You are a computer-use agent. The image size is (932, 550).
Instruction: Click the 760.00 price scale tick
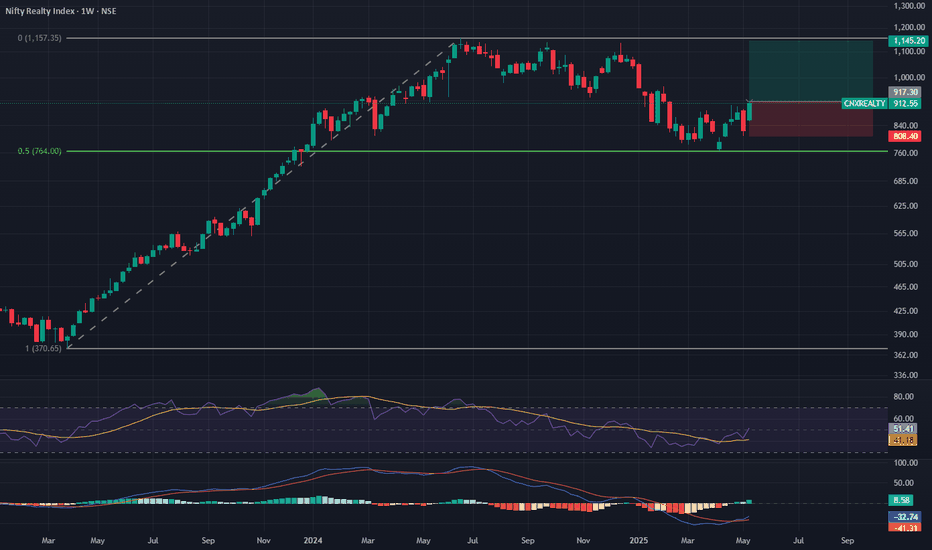tap(906, 153)
